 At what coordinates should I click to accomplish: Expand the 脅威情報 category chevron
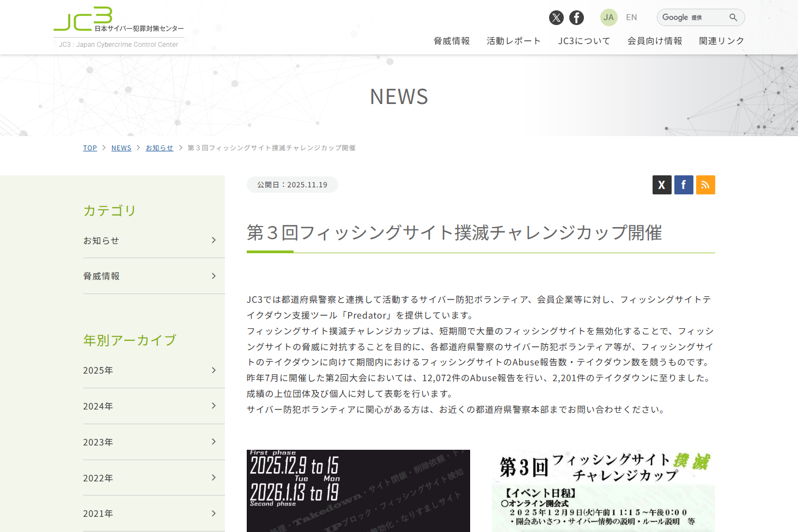click(x=214, y=276)
